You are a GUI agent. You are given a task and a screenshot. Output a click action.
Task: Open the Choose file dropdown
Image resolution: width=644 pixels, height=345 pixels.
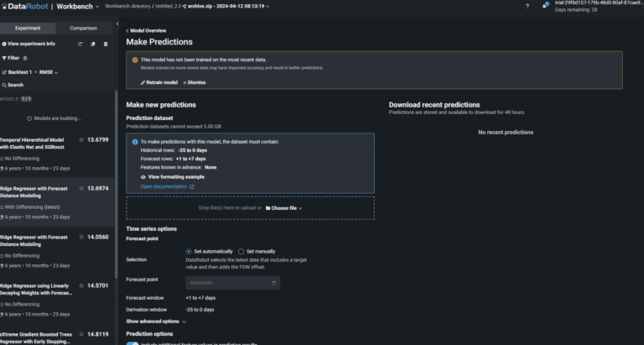tap(283, 207)
